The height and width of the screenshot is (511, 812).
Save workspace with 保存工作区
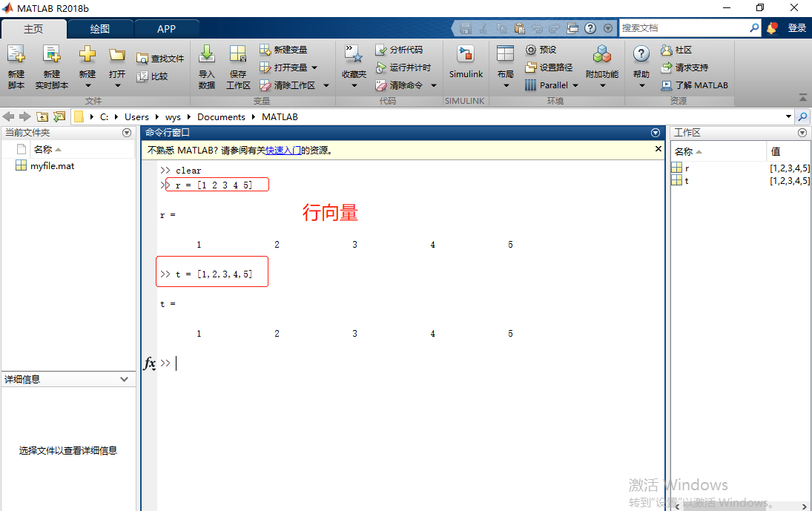[x=238, y=67]
